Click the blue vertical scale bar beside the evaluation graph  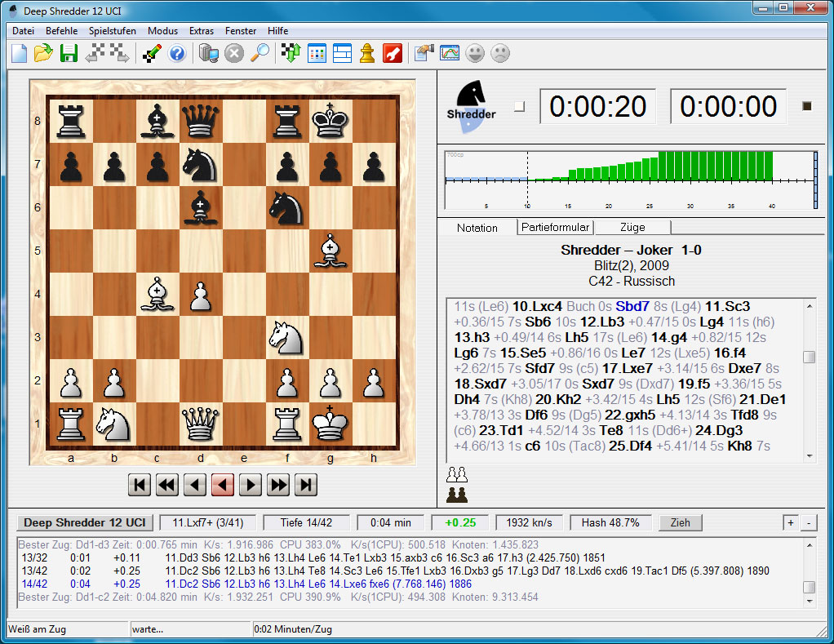click(x=815, y=180)
